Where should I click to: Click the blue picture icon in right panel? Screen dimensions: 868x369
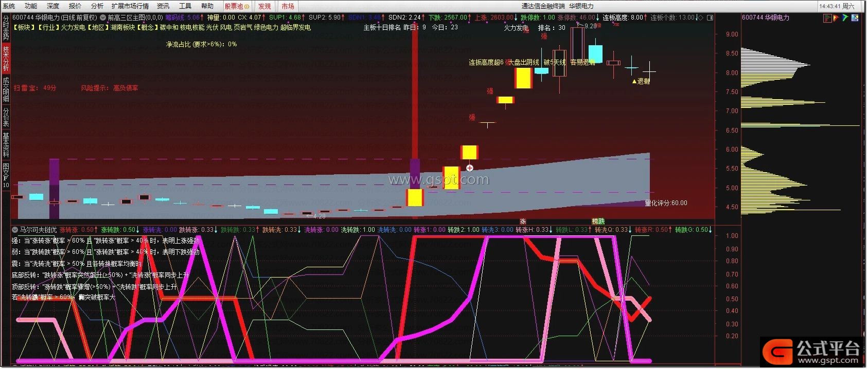click(855, 18)
